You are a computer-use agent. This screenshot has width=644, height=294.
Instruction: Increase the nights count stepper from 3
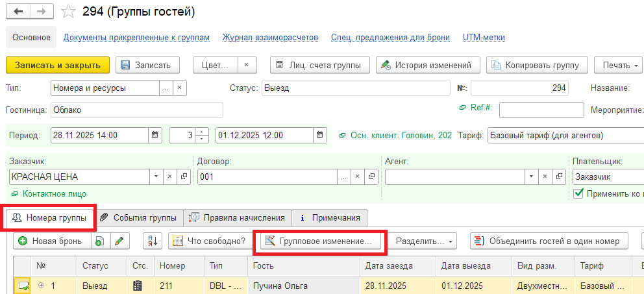point(201,132)
